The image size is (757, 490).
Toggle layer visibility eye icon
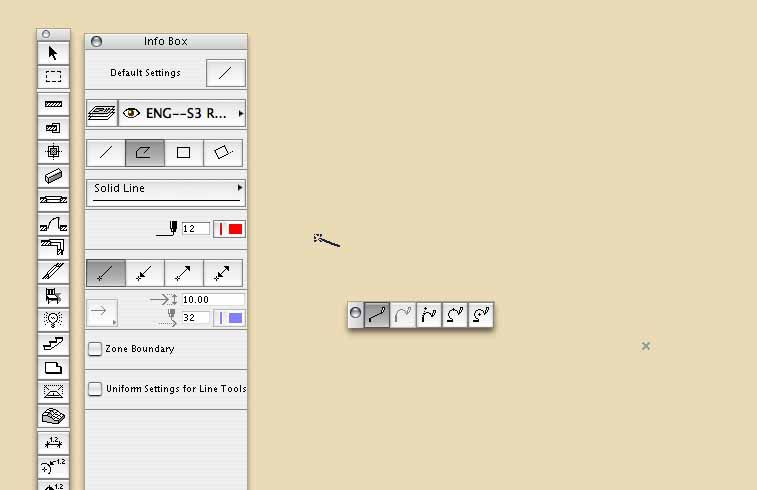point(131,113)
